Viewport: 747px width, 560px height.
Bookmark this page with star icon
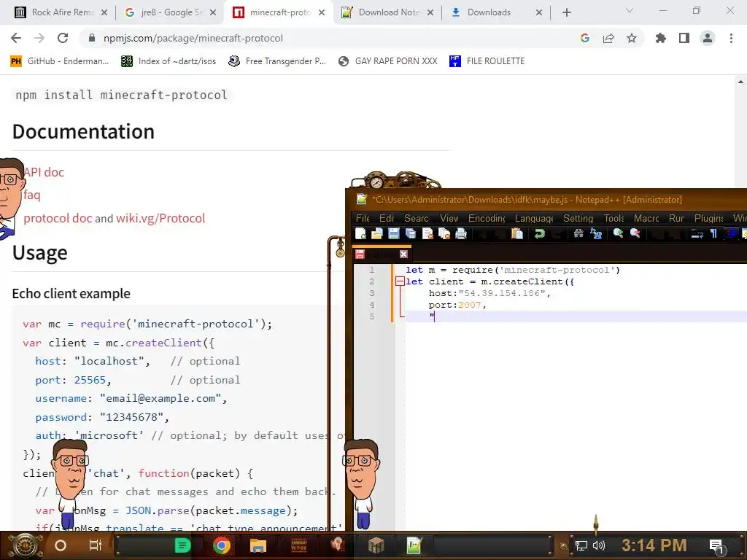(632, 38)
